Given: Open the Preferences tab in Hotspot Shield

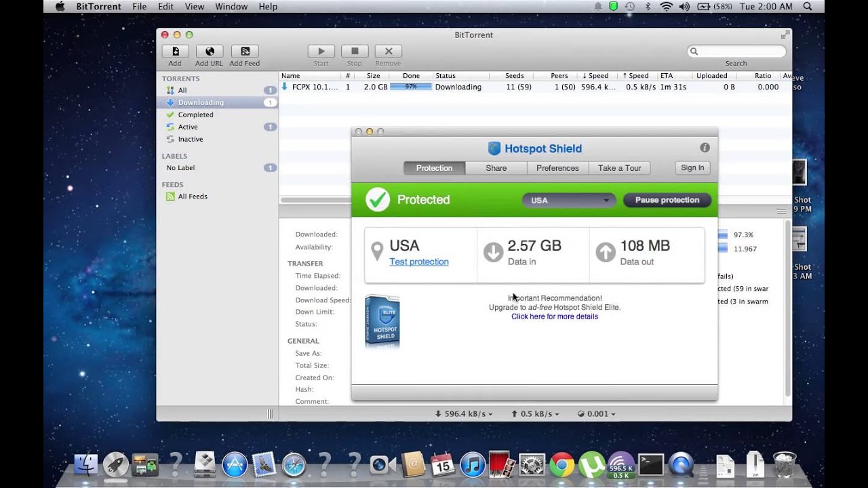Looking at the screenshot, I should point(557,168).
